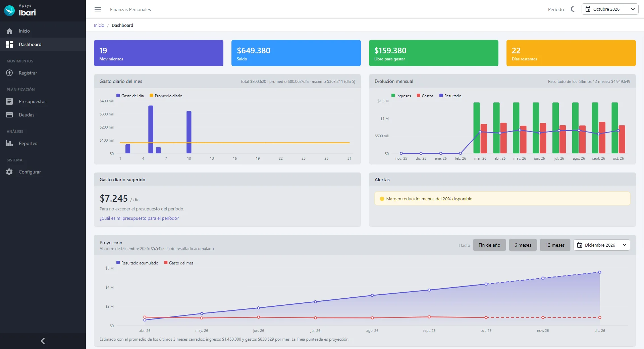Open the hamburger menu toggle
644x349 pixels.
(98, 9)
